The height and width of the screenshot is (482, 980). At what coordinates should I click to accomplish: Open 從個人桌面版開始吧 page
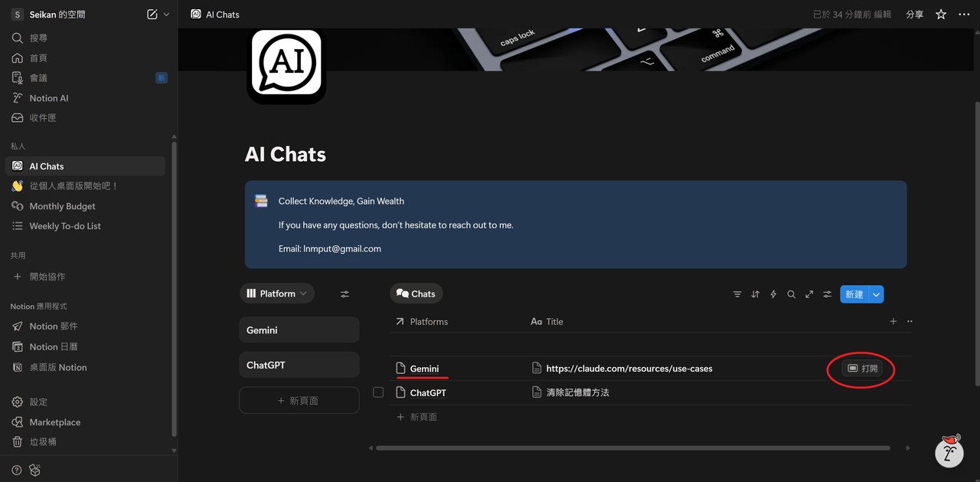click(x=85, y=186)
